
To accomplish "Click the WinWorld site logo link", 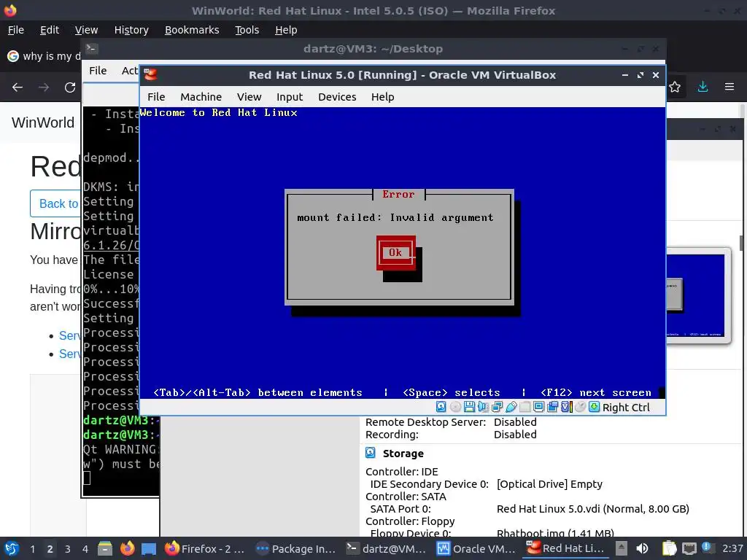I will 43,122.
